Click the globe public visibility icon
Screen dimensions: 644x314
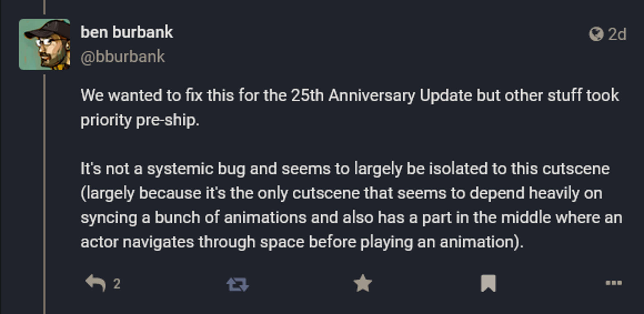(596, 34)
